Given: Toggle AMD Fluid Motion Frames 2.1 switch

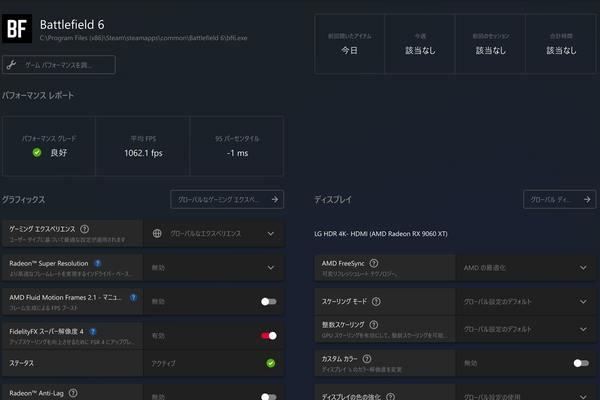Looking at the screenshot, I should point(269,302).
